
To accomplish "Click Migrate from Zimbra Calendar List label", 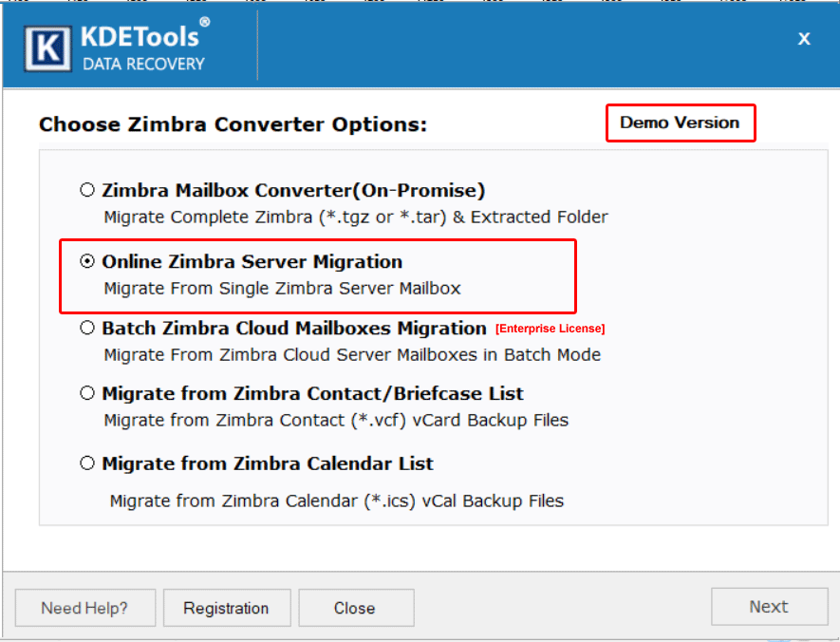I will pyautogui.click(x=267, y=463).
